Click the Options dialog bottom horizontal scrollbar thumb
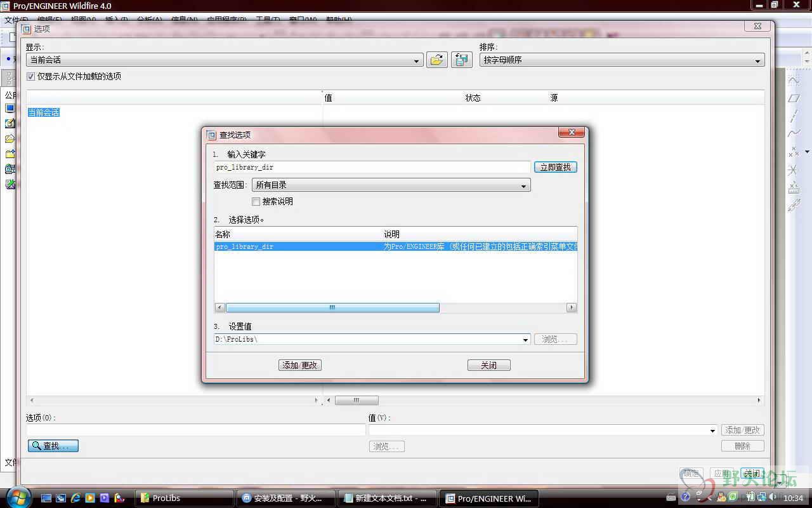This screenshot has height=508, width=812. point(357,400)
